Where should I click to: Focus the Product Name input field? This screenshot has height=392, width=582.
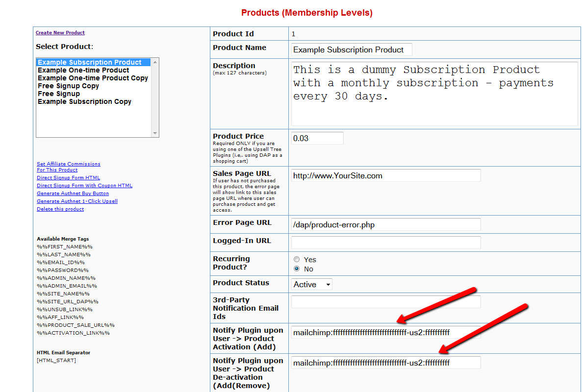(x=351, y=49)
